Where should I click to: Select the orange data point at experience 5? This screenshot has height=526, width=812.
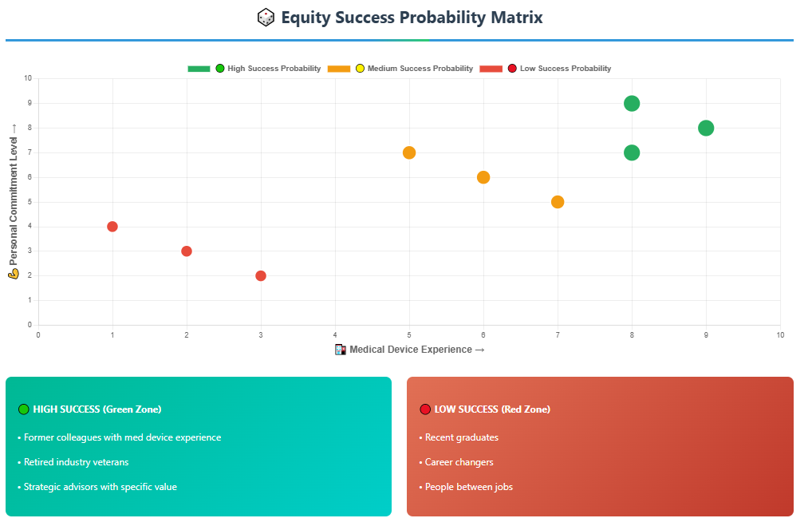pyautogui.click(x=409, y=153)
